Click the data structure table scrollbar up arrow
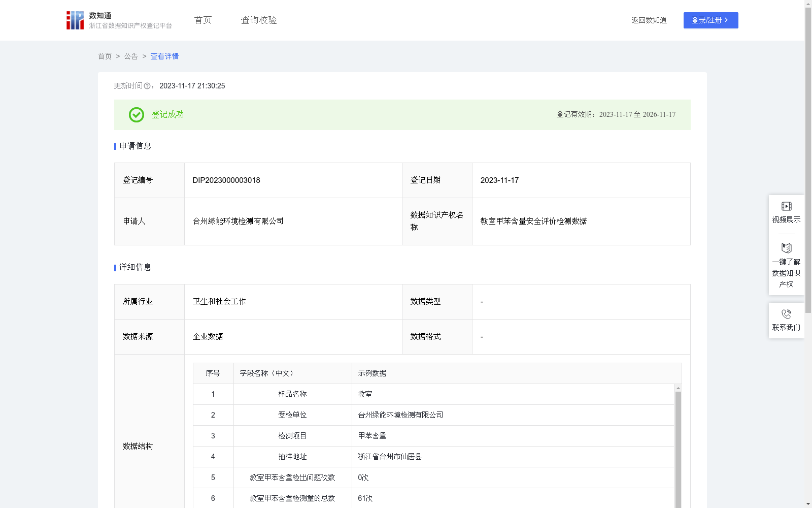Viewport: 812px width, 508px height. pos(678,388)
